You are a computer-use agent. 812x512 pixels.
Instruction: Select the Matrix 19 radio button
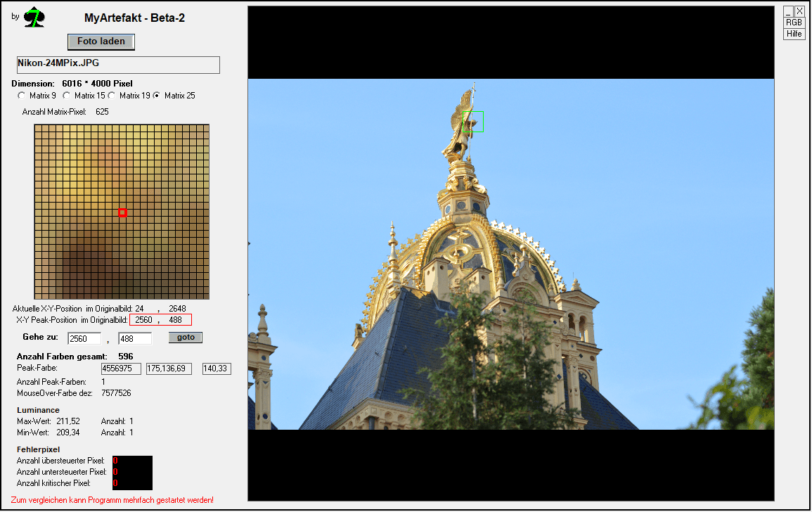click(x=111, y=96)
